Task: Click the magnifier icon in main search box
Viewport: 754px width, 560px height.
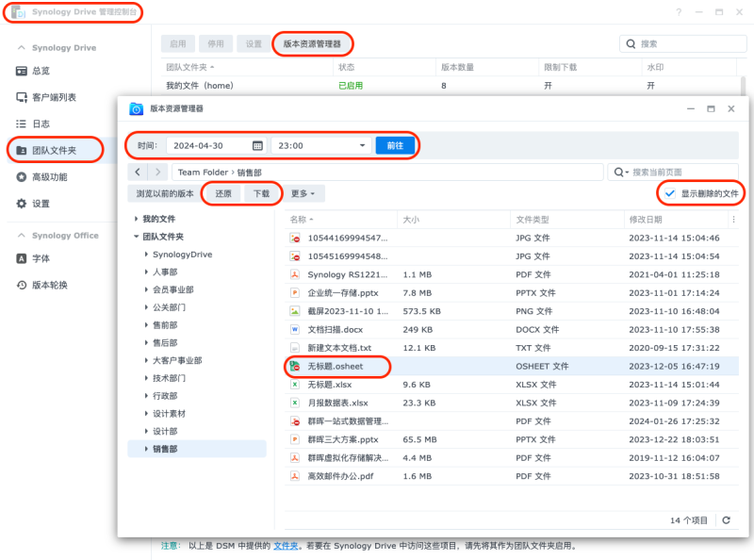Action: tap(631, 43)
